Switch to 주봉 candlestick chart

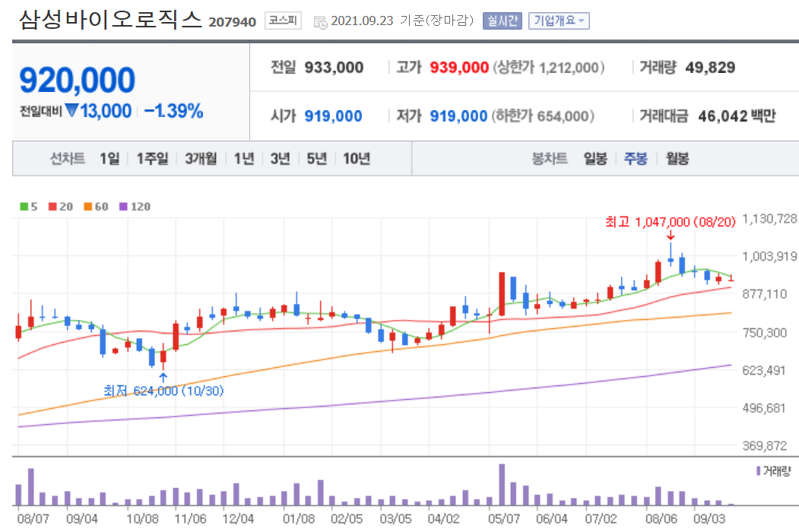pos(636,159)
